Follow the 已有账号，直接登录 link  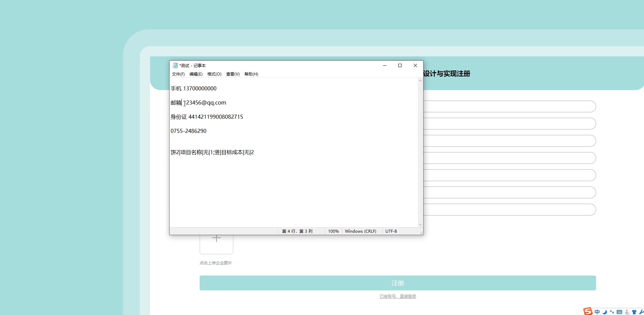coord(398,296)
